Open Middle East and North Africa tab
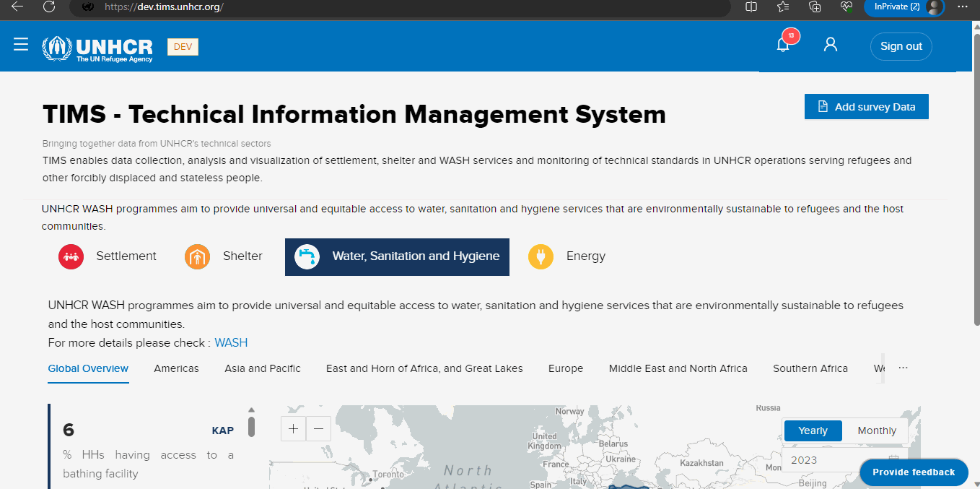Image resolution: width=980 pixels, height=489 pixels. click(x=678, y=368)
